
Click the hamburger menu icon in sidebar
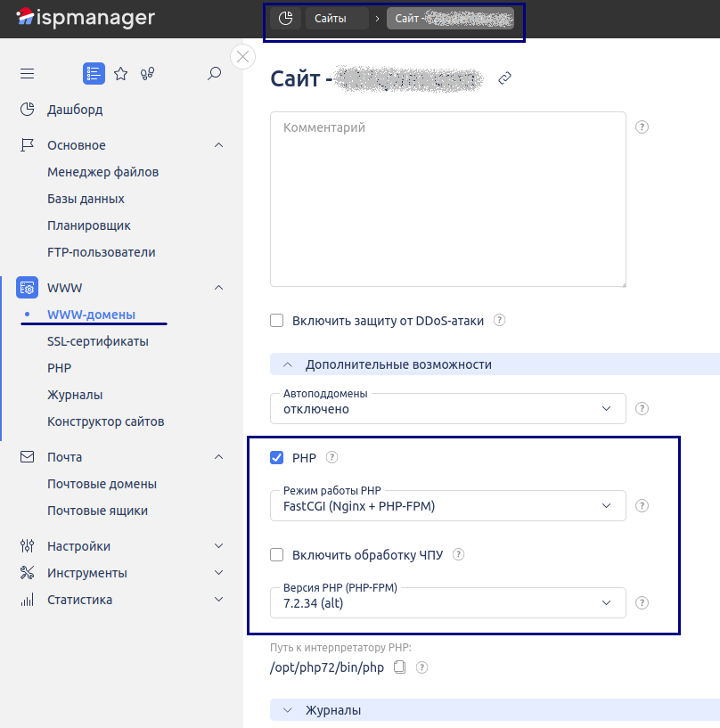point(27,74)
